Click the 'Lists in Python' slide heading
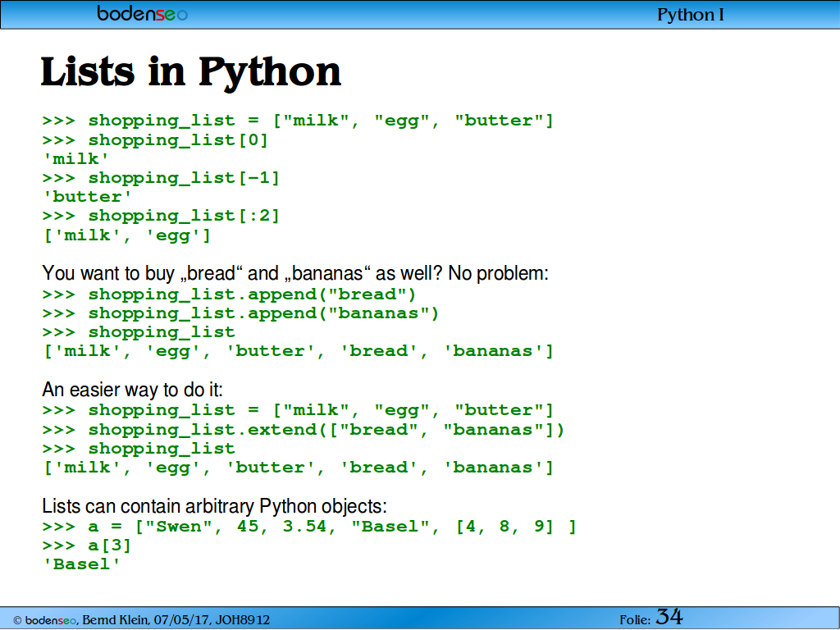Image resolution: width=840 pixels, height=630 pixels. 190,72
